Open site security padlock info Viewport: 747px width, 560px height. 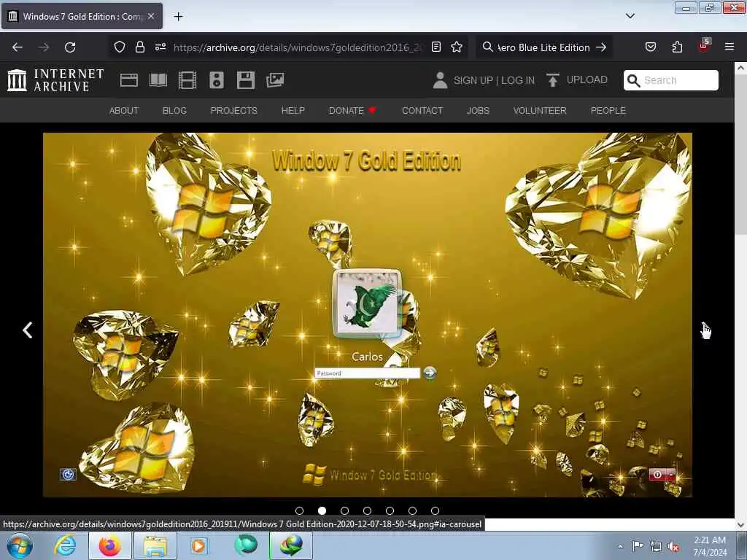tap(139, 47)
